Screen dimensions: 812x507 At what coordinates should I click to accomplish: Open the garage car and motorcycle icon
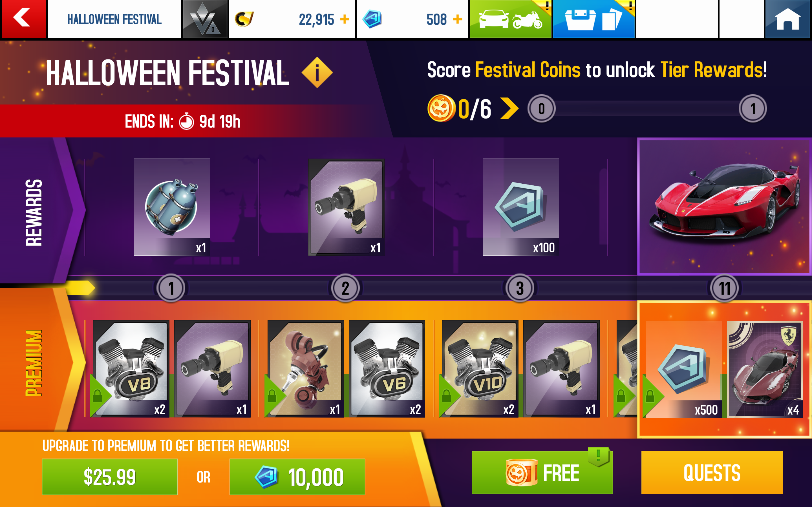point(510,19)
